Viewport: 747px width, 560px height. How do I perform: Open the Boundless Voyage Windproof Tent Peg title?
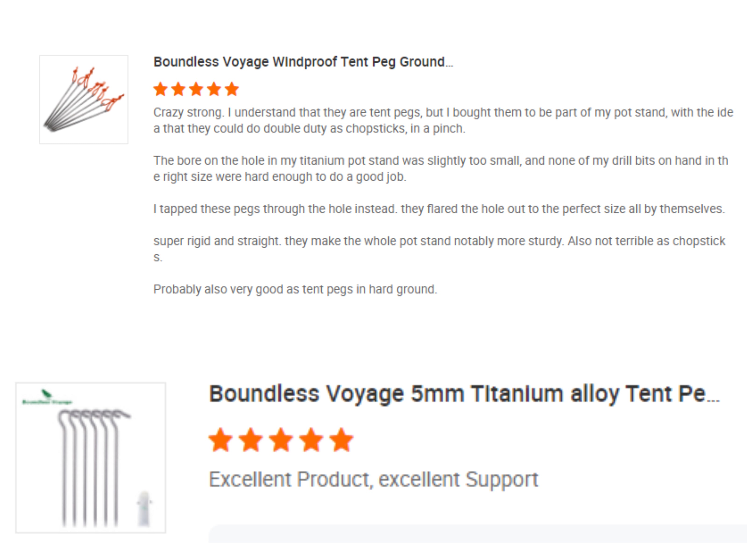point(303,62)
